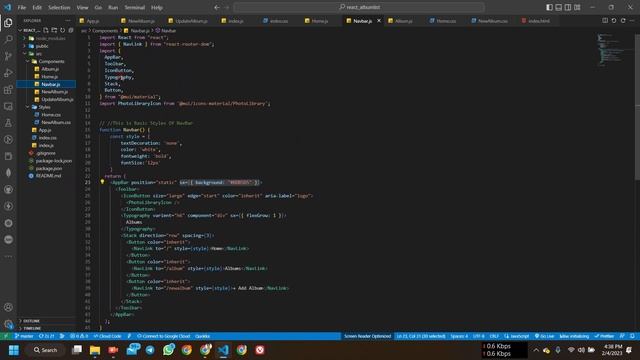Open the MongoDB leaf view
This screenshot has width=640, height=360.
click(x=8, y=173)
